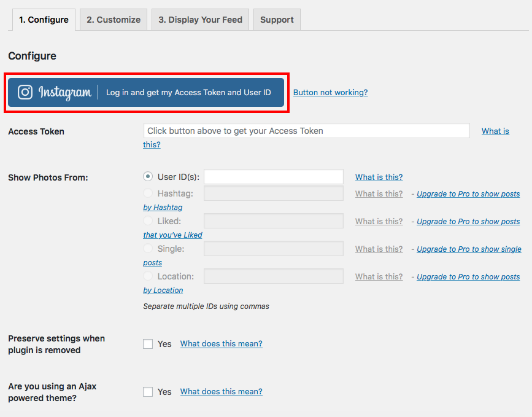532x417 pixels.
Task: Open the Support tab
Action: point(277,20)
